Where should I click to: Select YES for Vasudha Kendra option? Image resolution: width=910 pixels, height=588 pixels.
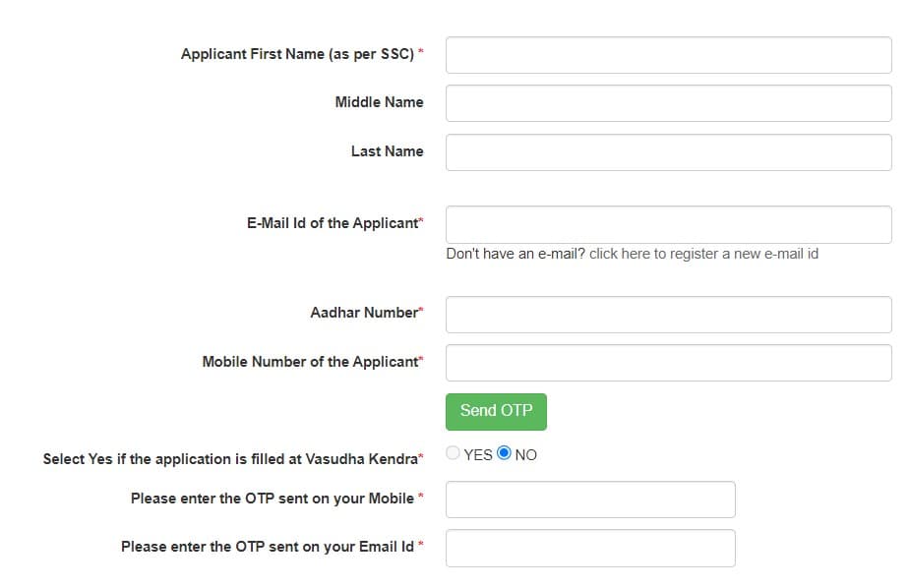point(453,453)
